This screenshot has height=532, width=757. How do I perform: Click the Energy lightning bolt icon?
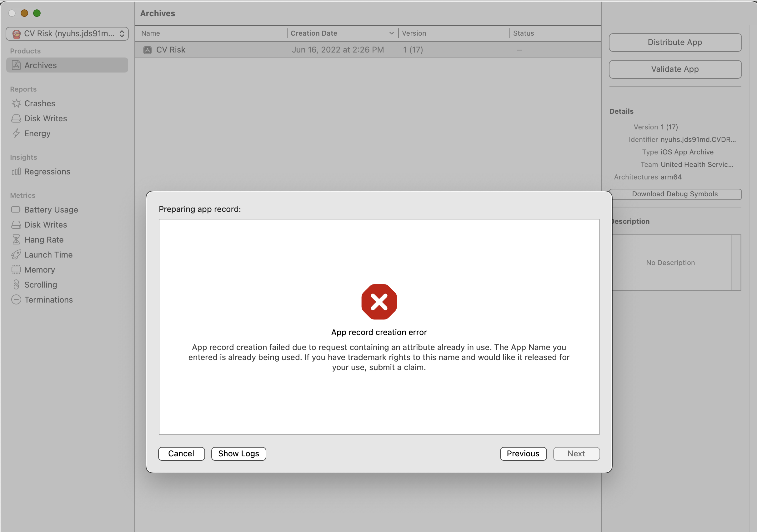point(16,133)
